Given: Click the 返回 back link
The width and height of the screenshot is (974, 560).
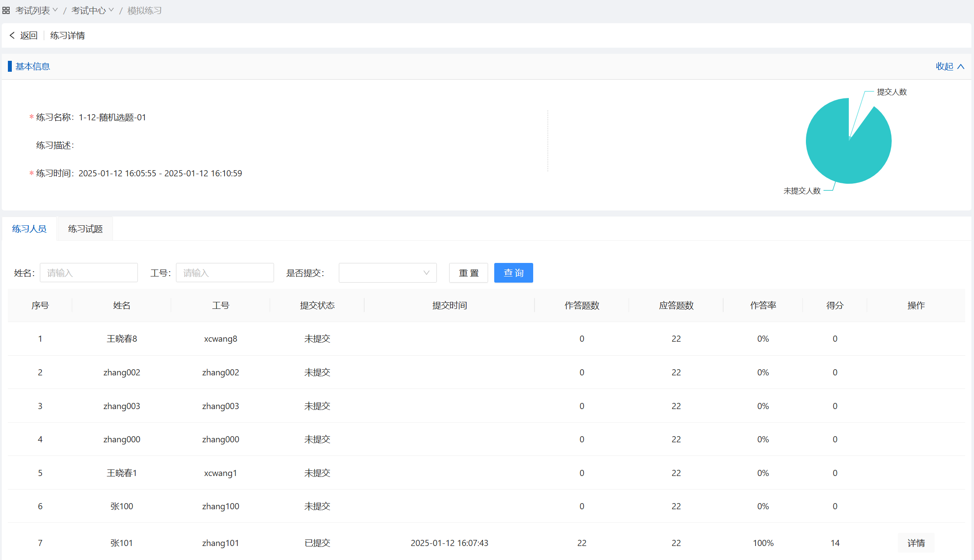Looking at the screenshot, I should tap(29, 35).
